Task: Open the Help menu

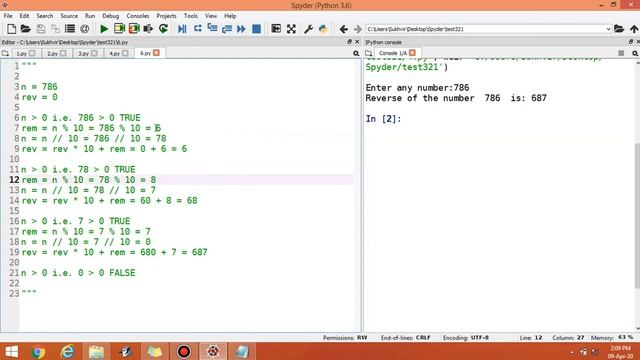Action: click(x=230, y=16)
